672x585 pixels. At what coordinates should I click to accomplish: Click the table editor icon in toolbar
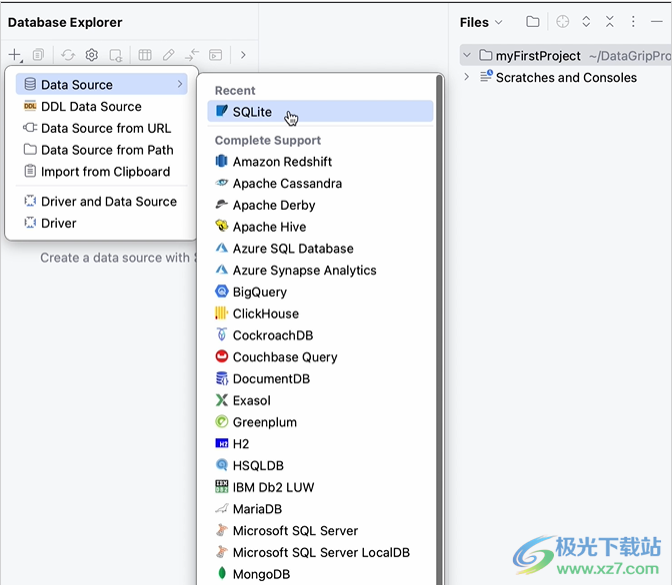(145, 55)
